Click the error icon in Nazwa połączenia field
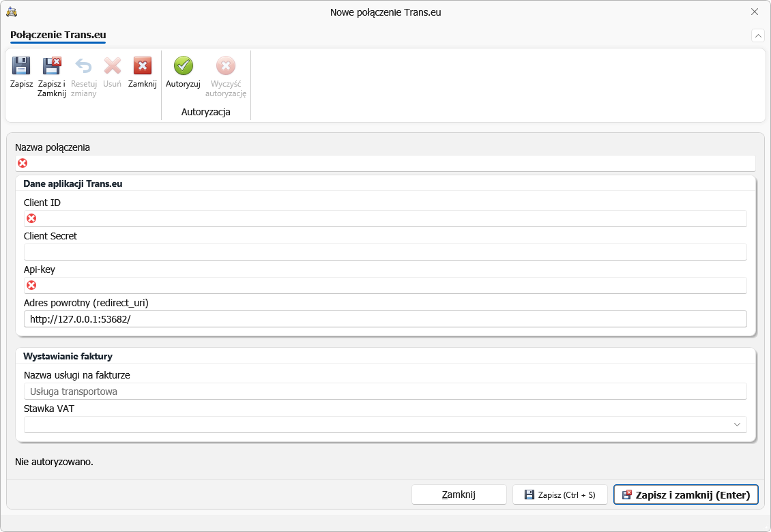The image size is (771, 532). [23, 163]
